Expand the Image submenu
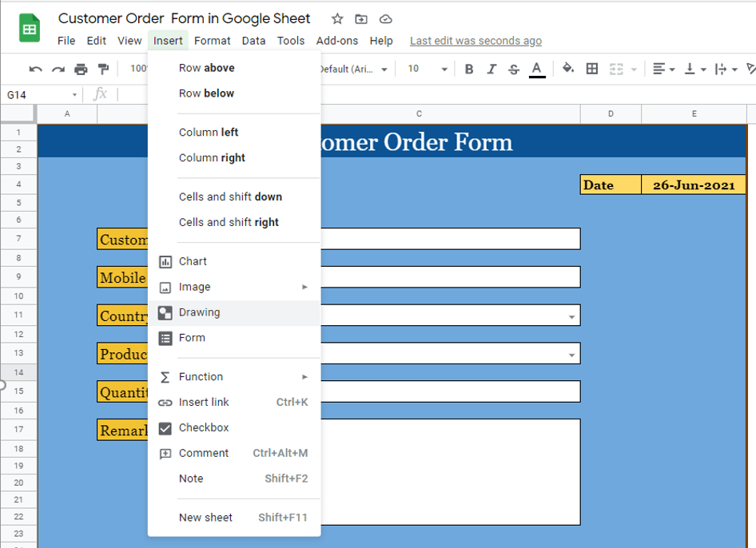Image resolution: width=756 pixels, height=548 pixels. [234, 288]
